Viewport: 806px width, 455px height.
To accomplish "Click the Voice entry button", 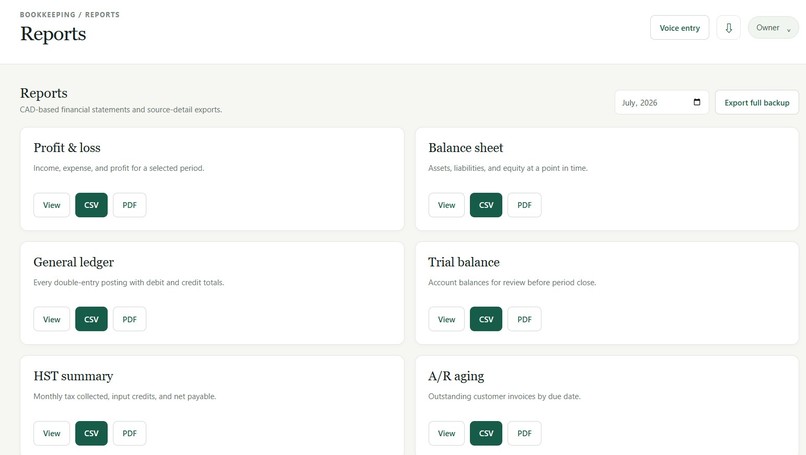I will (x=680, y=28).
